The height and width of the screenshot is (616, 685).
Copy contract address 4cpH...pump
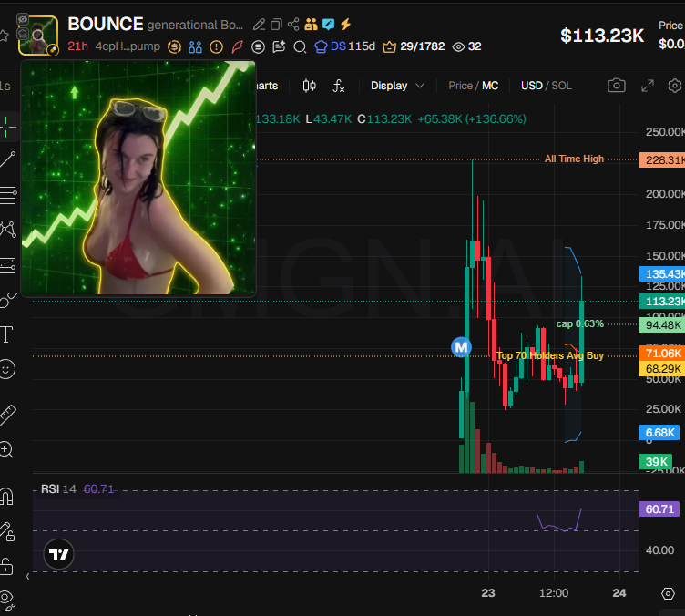click(128, 46)
